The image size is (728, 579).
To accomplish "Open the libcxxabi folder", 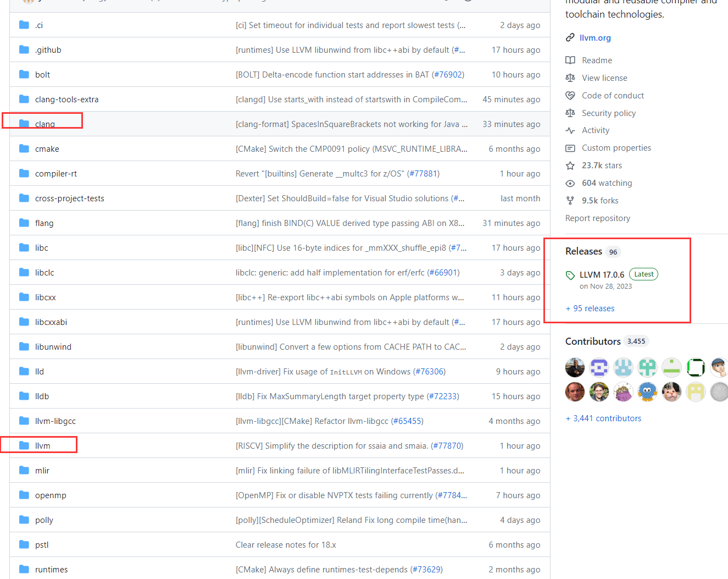I will pos(51,322).
